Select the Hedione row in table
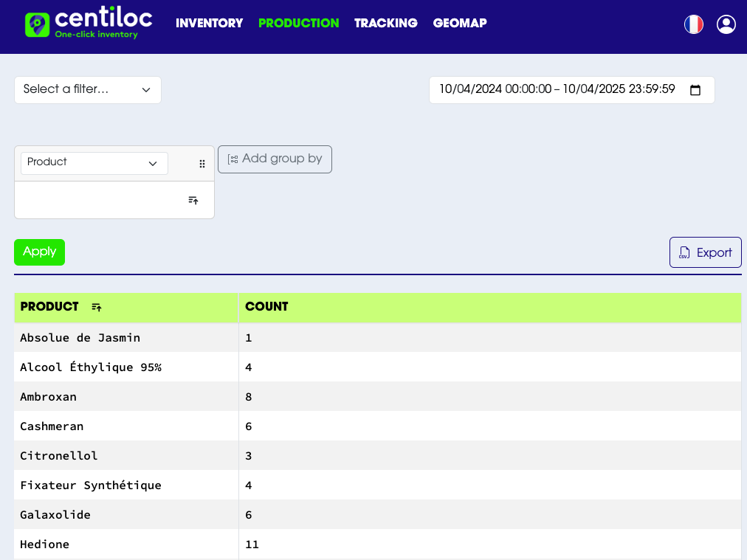747x560 pixels. 45,545
